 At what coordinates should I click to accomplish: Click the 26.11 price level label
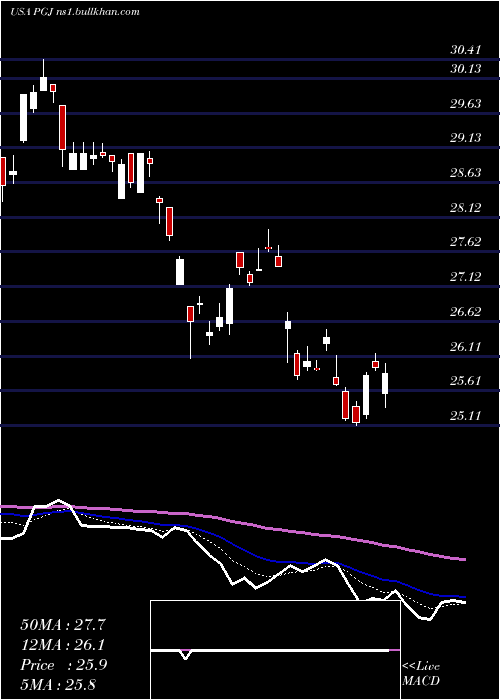pyautogui.click(x=466, y=346)
